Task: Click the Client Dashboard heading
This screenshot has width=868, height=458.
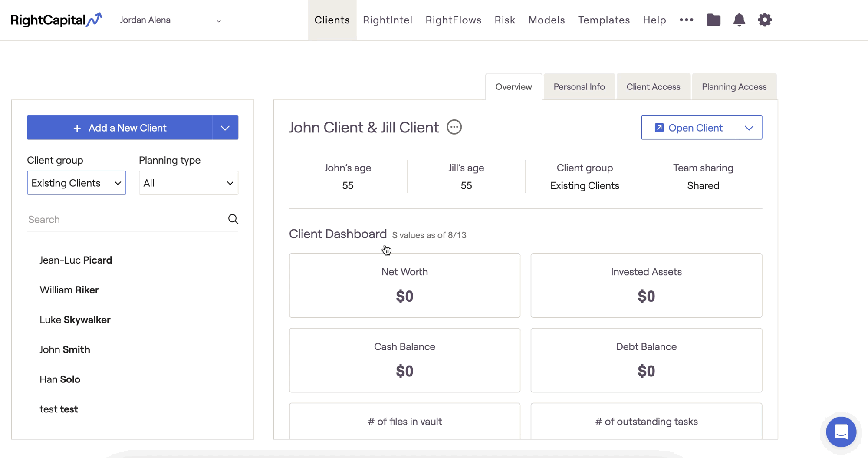Action: click(338, 234)
